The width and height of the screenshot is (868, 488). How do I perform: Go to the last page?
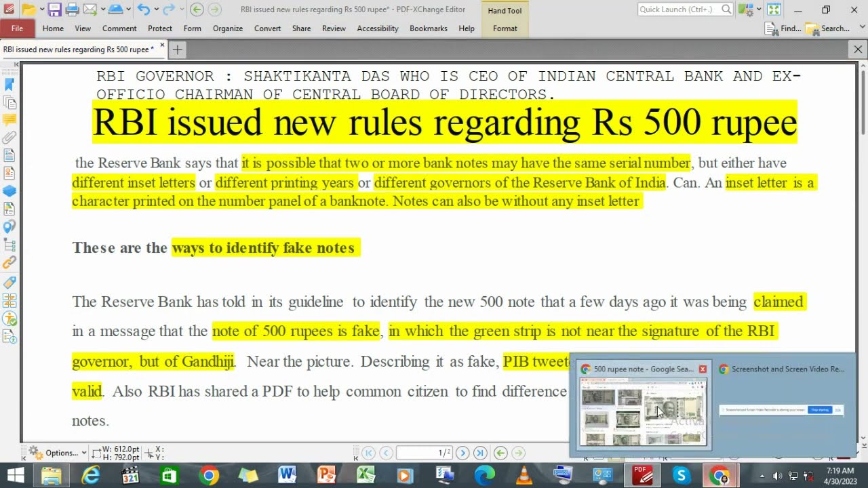pyautogui.click(x=480, y=453)
